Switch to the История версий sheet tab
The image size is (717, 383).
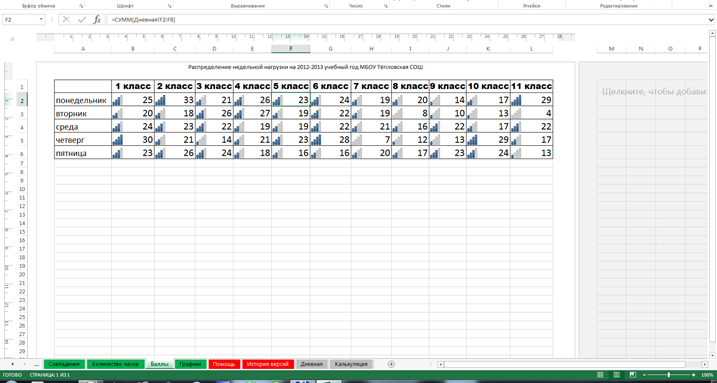268,364
